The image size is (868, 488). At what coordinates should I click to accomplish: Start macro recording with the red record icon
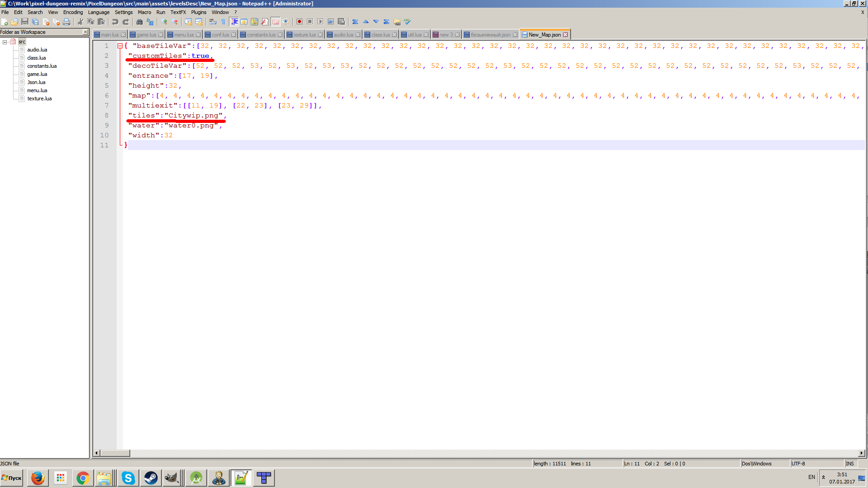[x=299, y=22]
